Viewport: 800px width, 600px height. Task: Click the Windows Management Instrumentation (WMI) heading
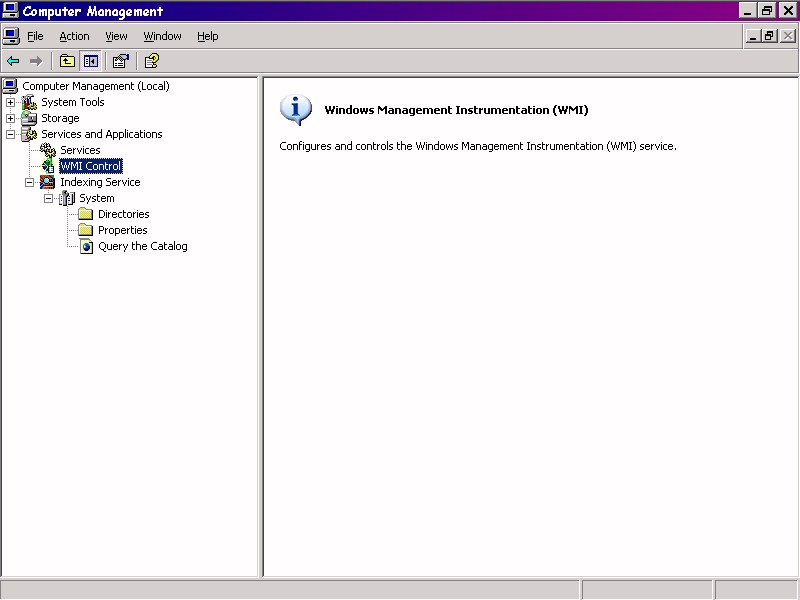coord(456,110)
